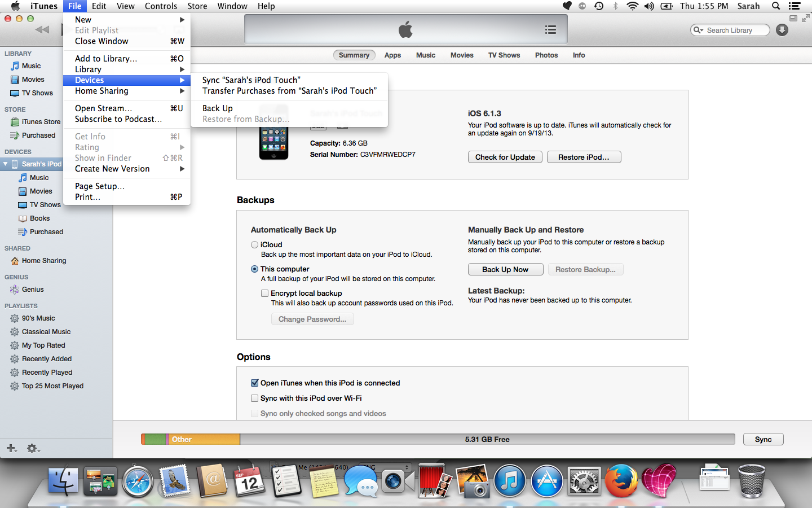
Task: Open the Controls menu in the menu bar
Action: (x=161, y=6)
